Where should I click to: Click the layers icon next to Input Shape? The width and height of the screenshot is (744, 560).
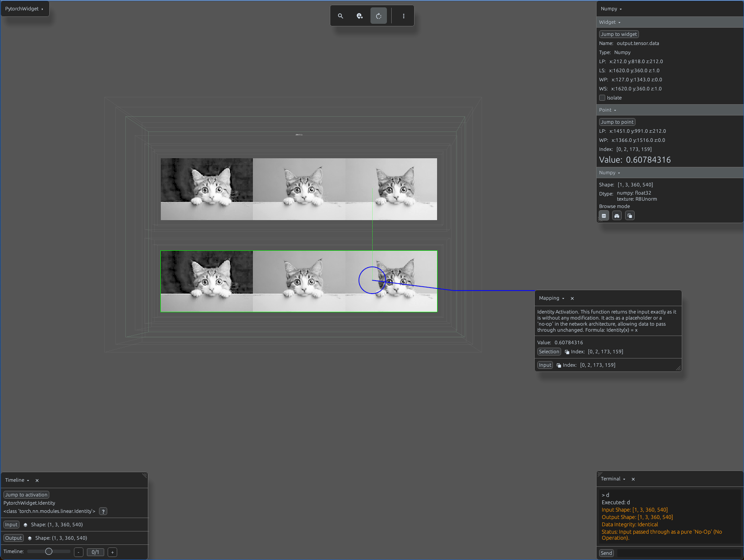(26, 525)
